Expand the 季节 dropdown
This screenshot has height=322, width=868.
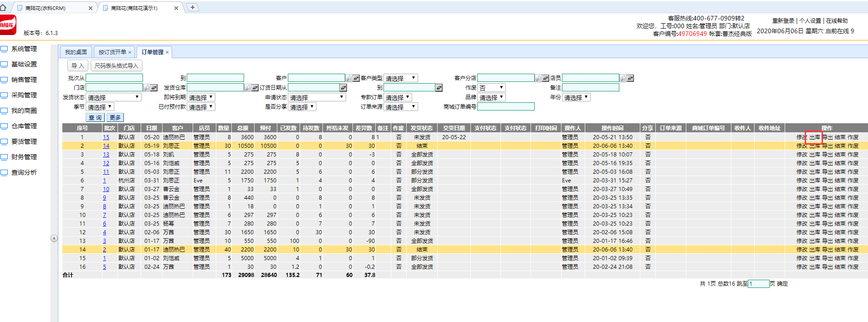100,107
